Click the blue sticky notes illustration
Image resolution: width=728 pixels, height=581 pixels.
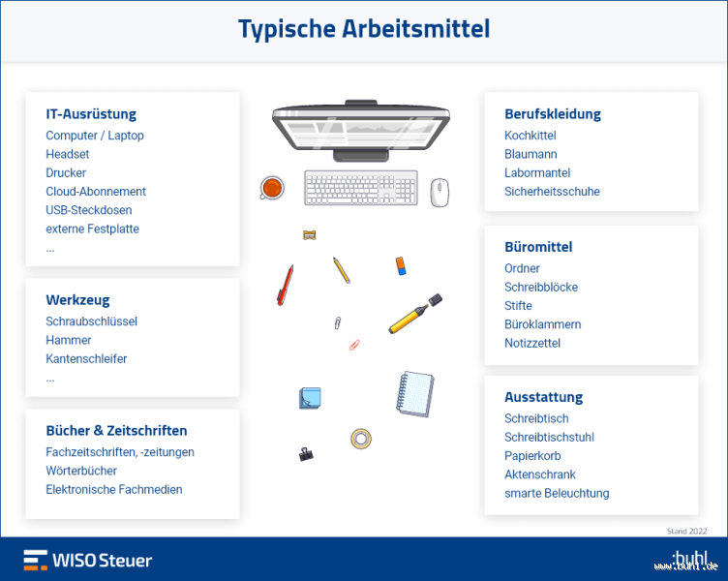pyautogui.click(x=310, y=398)
